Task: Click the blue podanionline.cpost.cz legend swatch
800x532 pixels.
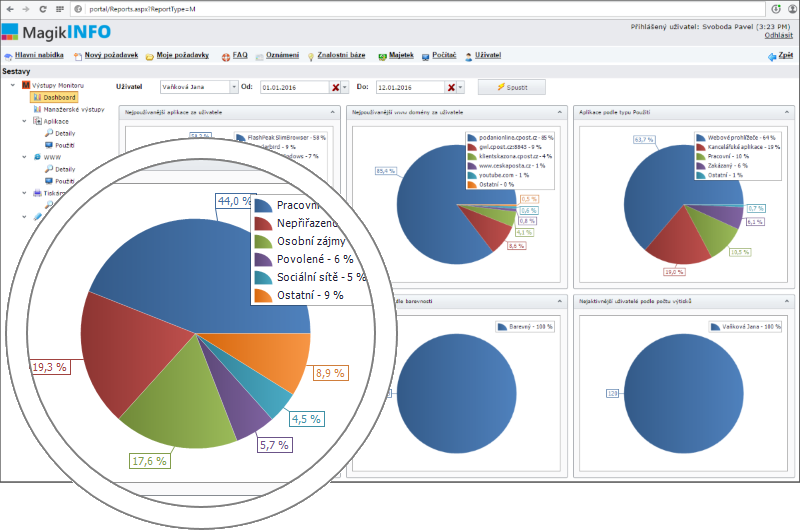Action: [471, 138]
